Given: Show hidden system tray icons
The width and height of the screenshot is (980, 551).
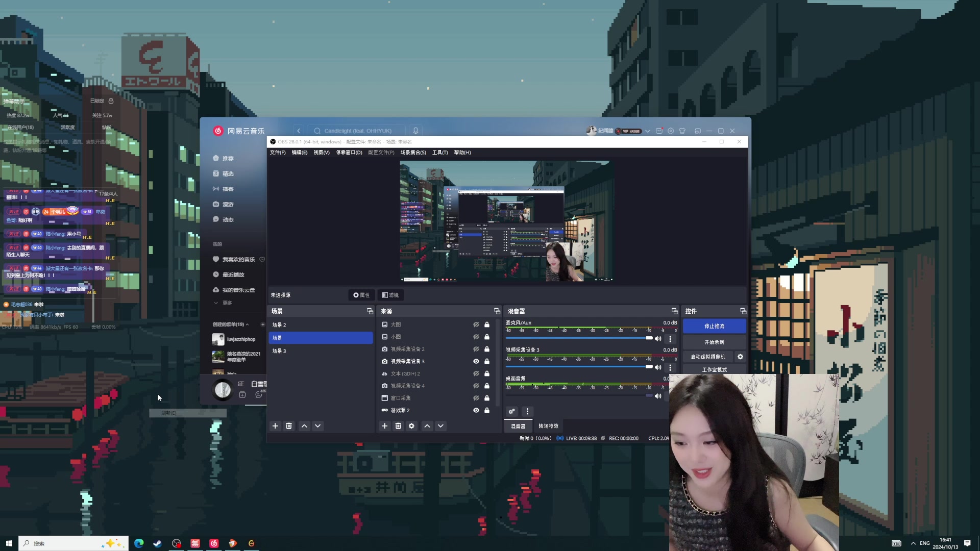Looking at the screenshot, I should coord(913,543).
